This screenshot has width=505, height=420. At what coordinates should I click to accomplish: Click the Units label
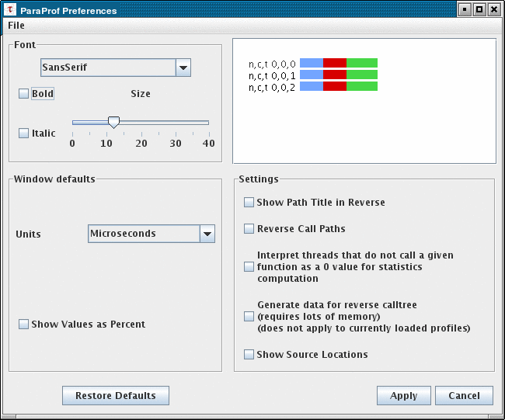tap(28, 234)
